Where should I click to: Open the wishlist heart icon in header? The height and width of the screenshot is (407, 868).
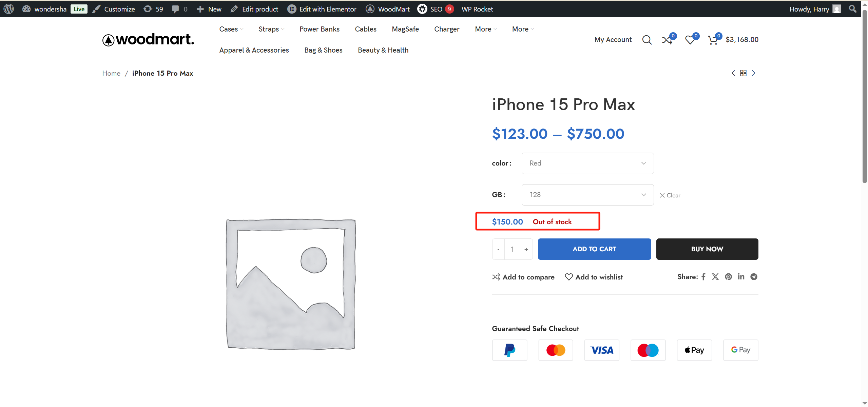[x=690, y=40]
